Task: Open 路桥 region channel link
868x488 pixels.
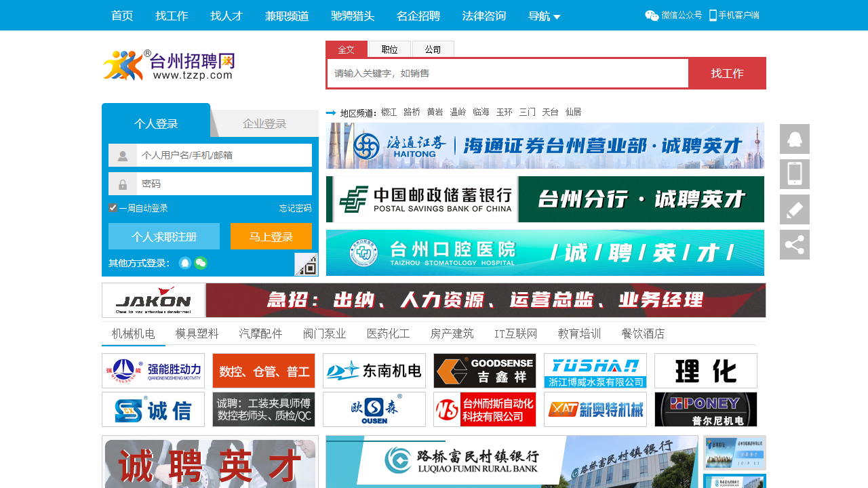Action: [412, 112]
